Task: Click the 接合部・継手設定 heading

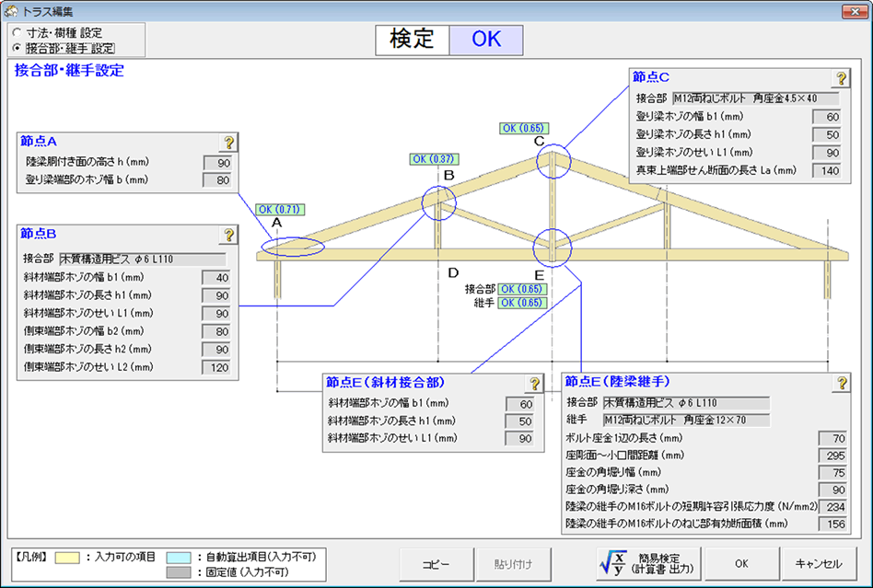Action: pyautogui.click(x=69, y=71)
